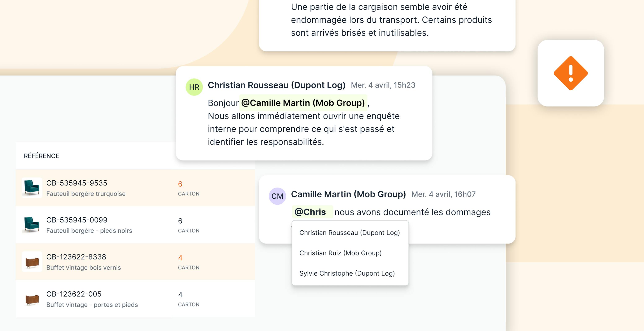Open buffet thumbnail for OB-123622-005
The height and width of the screenshot is (331, 644).
pyautogui.click(x=32, y=299)
